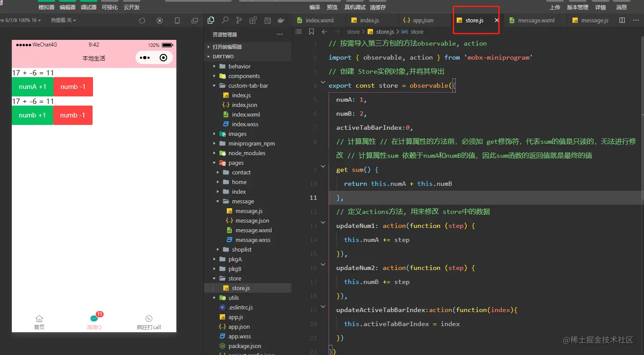Click 编译 in the top toolbar
The height and width of the screenshot is (355, 644).
pyautogui.click(x=315, y=7)
